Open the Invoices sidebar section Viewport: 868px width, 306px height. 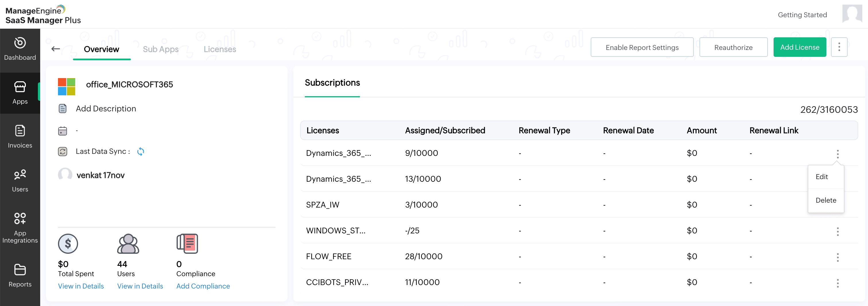pyautogui.click(x=20, y=137)
